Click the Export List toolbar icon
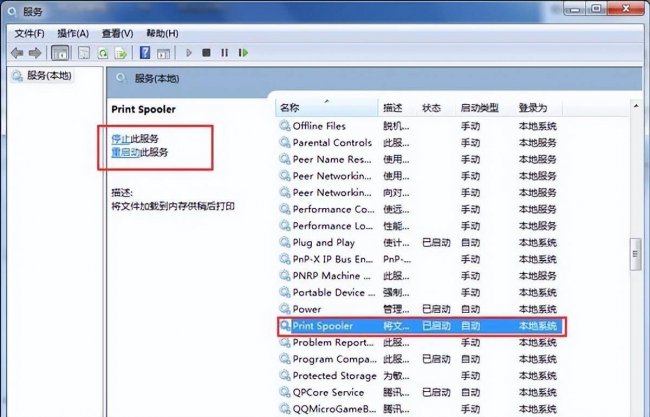This screenshot has width=650, height=417. (x=121, y=53)
